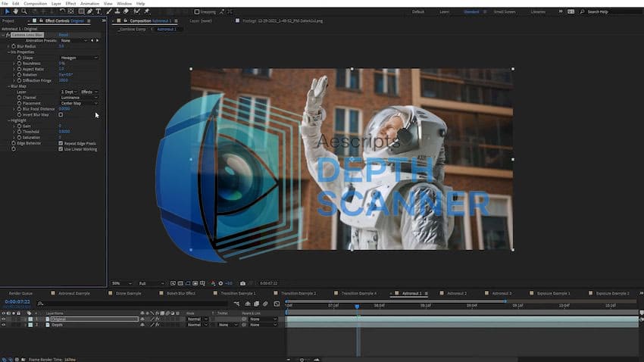This screenshot has height=362, width=644.
Task: Switch to the Small Screen workspace
Action: click(x=505, y=12)
